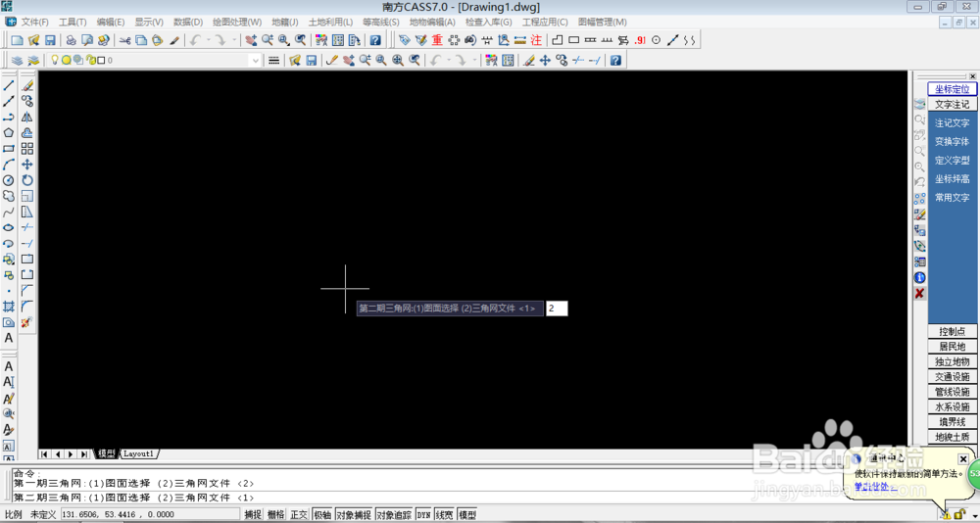This screenshot has height=523, width=980.
Task: Select the Move modify tool in the left toolbar
Action: (26, 165)
